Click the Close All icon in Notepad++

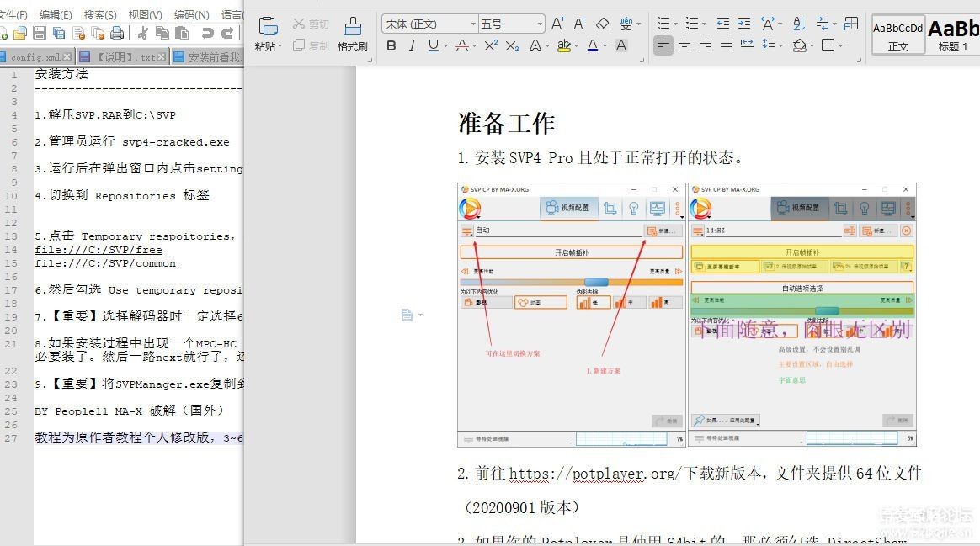click(99, 33)
